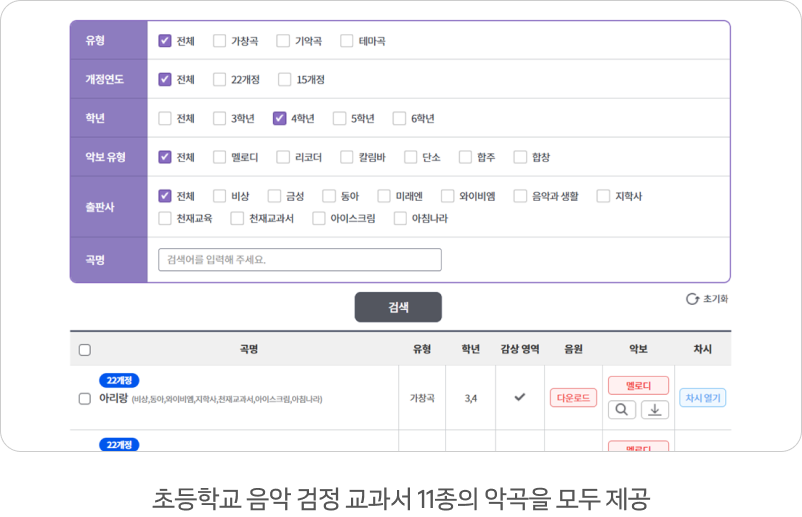Enable the 22개정 revision year checkbox
Image resolution: width=802 pixels, height=517 pixels.
(x=219, y=79)
